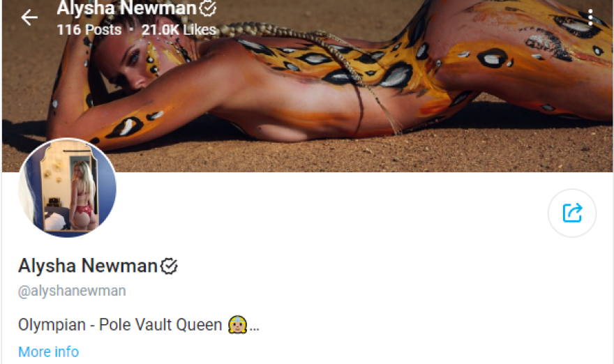
Task: Click the Alysha Newman title in the header
Action: 126,8
